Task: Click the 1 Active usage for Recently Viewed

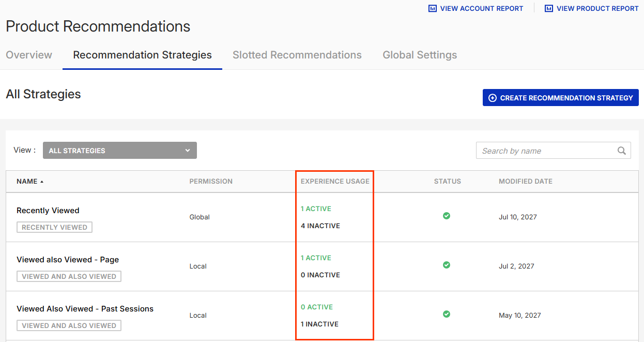Action: pos(316,209)
